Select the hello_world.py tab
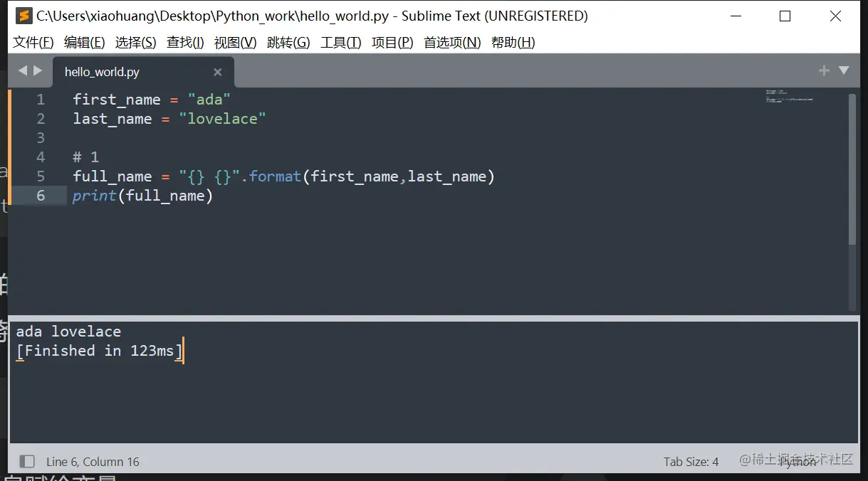Viewport: 868px width, 481px height. pos(142,72)
